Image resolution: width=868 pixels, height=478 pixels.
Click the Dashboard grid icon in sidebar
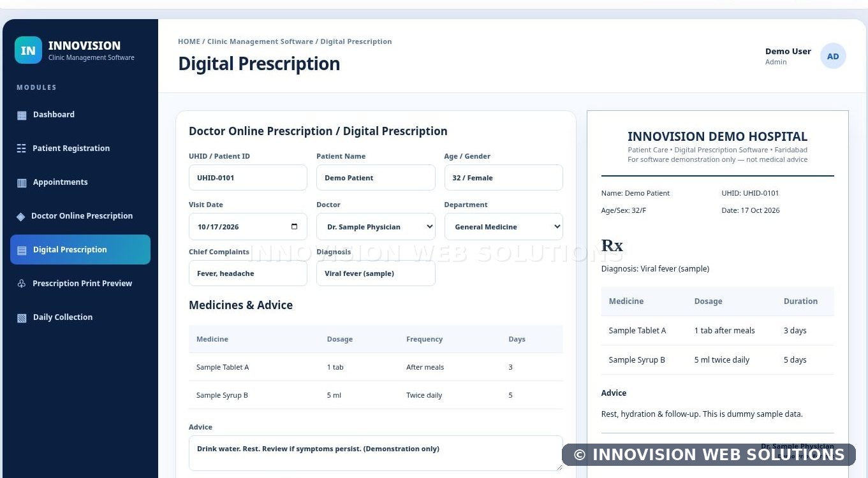[x=22, y=115]
